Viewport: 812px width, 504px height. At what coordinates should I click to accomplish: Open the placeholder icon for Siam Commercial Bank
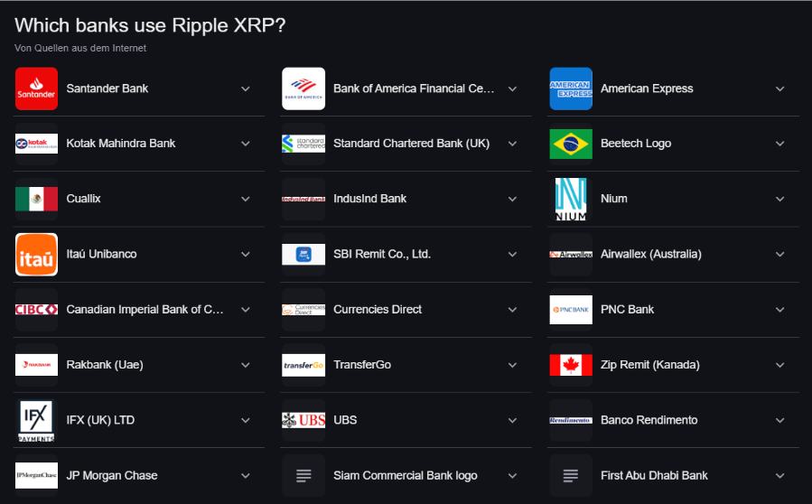click(303, 475)
